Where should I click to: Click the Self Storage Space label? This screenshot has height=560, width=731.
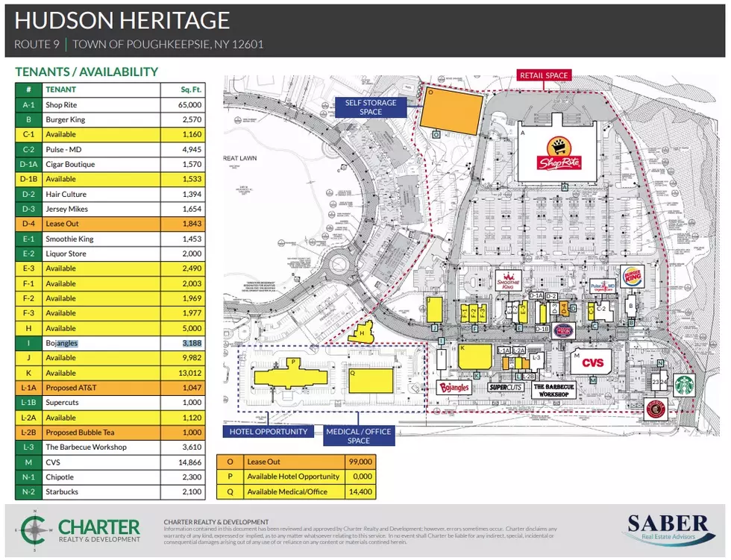(371, 107)
